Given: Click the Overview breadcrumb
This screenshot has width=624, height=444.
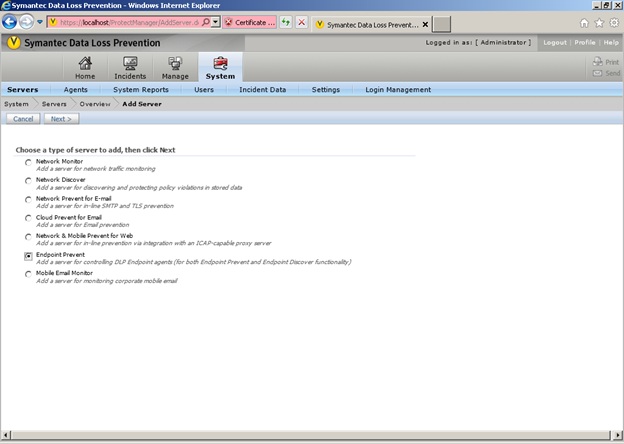Looking at the screenshot, I should (x=95, y=104).
